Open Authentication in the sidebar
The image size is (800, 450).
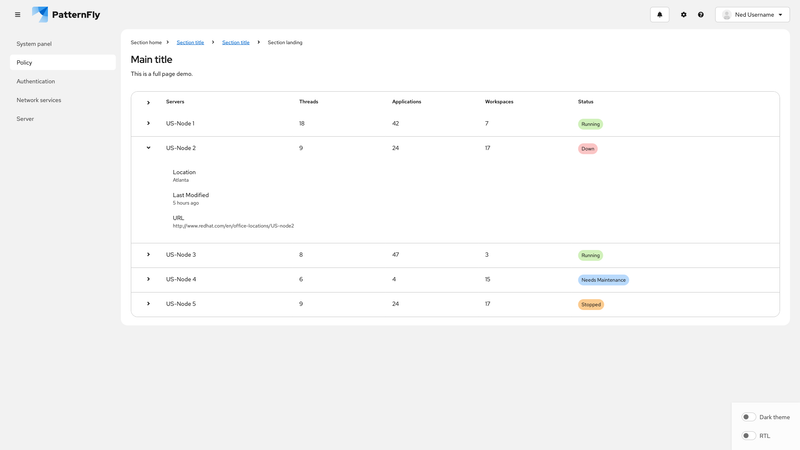click(x=36, y=81)
